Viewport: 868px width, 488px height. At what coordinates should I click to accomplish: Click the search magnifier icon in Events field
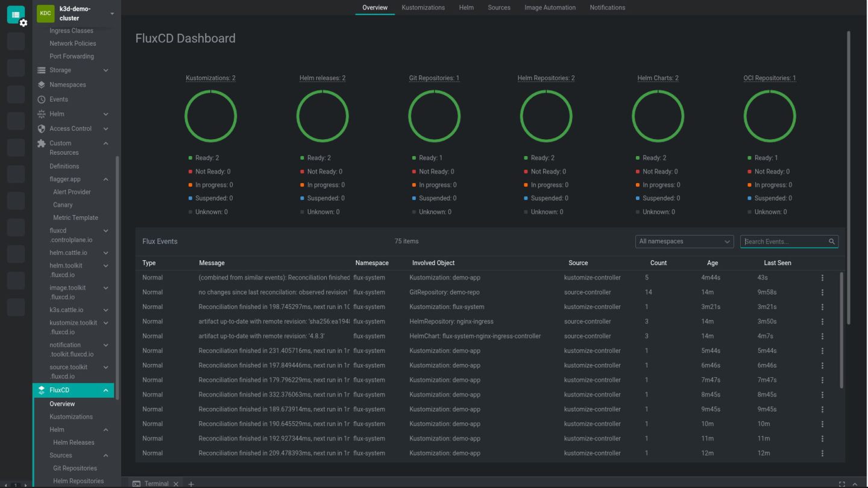point(832,242)
